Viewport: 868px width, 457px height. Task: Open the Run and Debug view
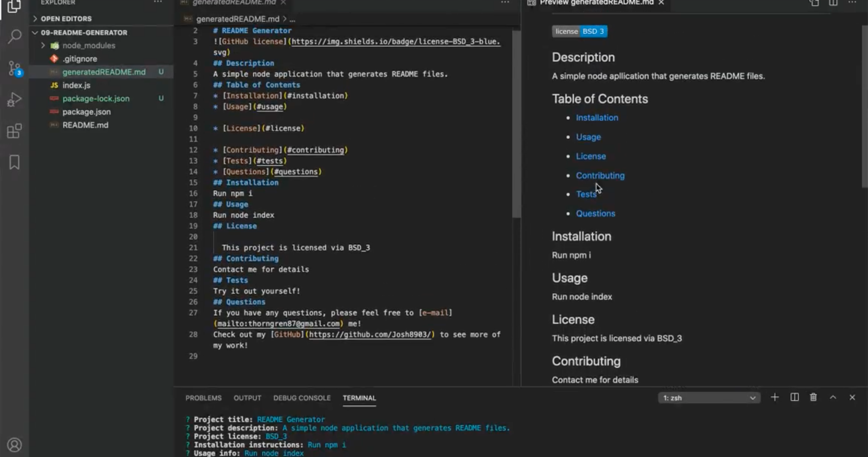click(x=14, y=100)
